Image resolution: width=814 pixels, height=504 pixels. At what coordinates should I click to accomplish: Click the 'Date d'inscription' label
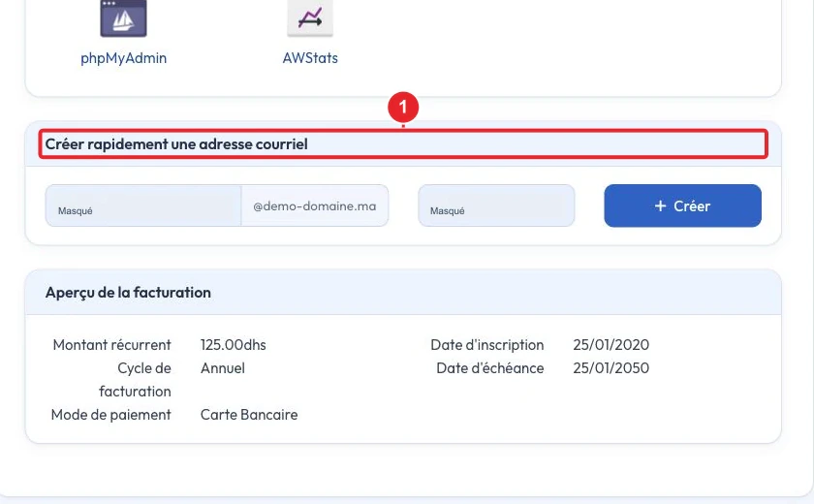487,345
